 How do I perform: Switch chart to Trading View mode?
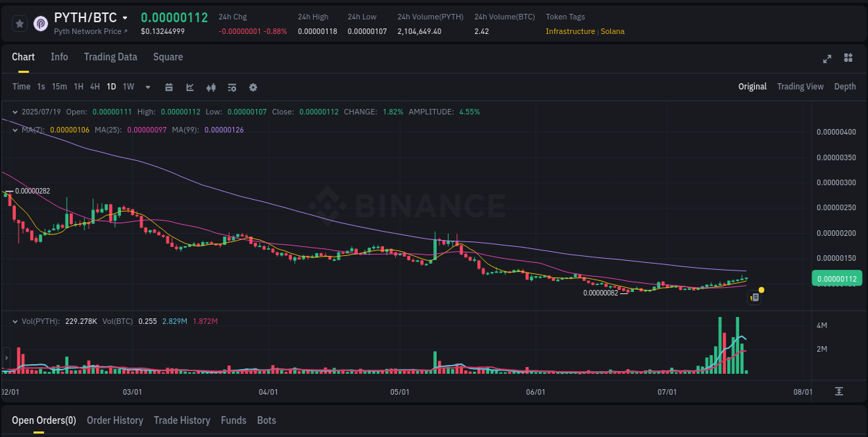pyautogui.click(x=800, y=87)
